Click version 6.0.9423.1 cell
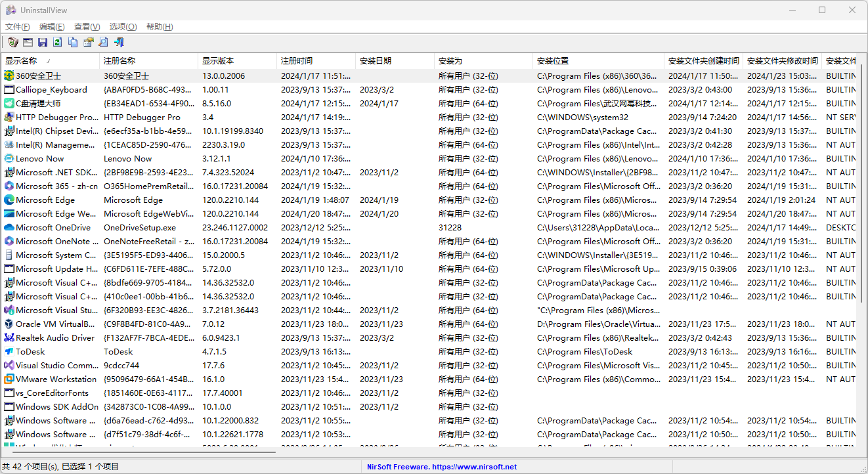The width and height of the screenshot is (868, 474). pos(221,338)
